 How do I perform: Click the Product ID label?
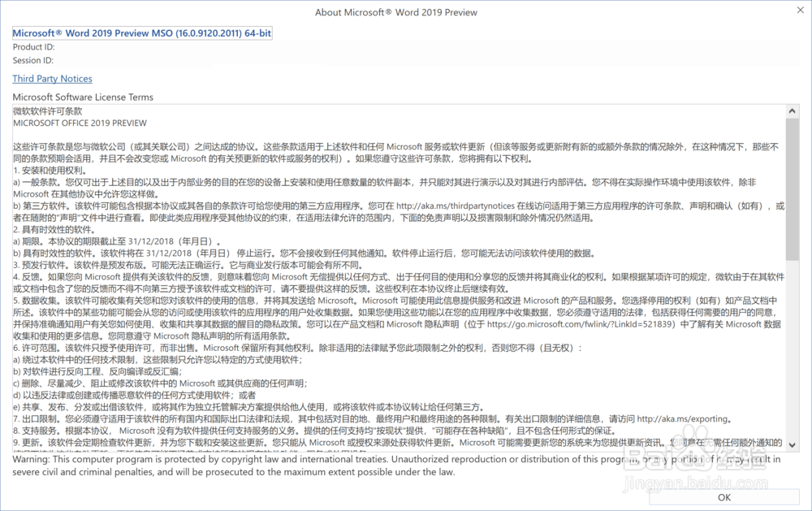[33, 47]
